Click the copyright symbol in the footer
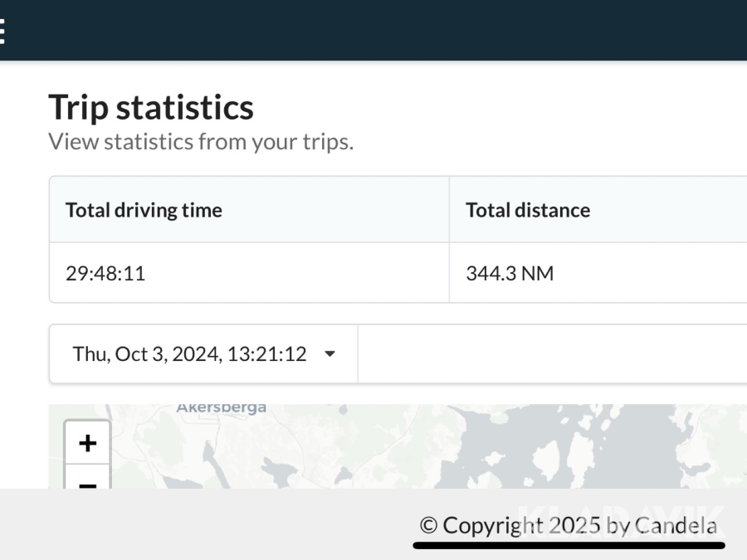Viewport: 747px width, 560px height. (x=428, y=525)
